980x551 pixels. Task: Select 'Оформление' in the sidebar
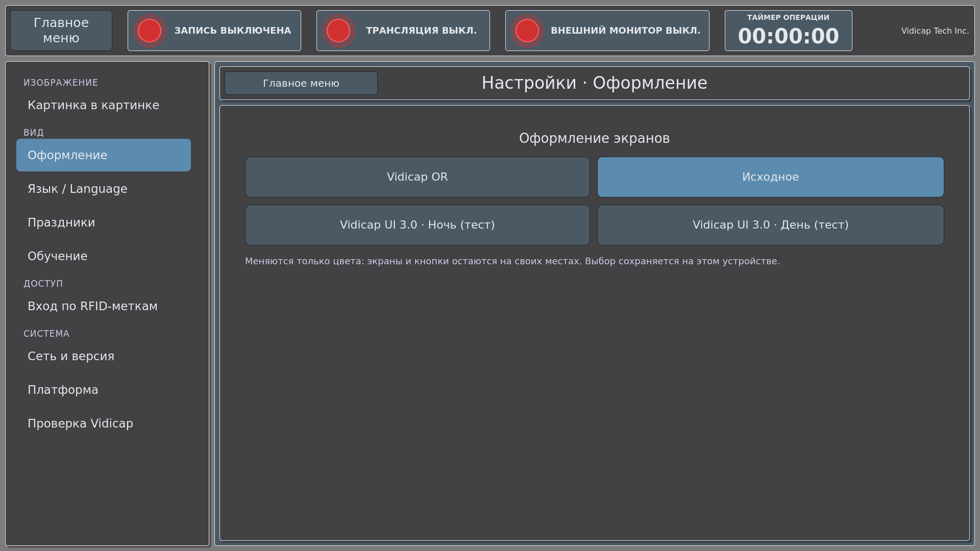point(104,155)
